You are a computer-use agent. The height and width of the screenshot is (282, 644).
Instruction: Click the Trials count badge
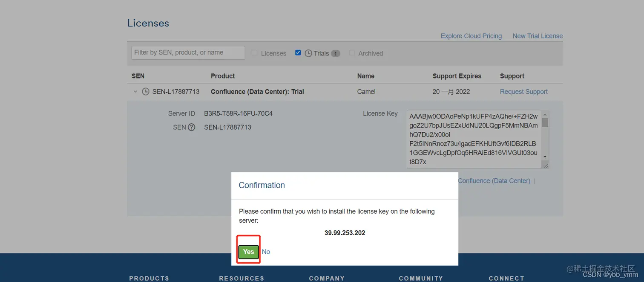click(336, 53)
